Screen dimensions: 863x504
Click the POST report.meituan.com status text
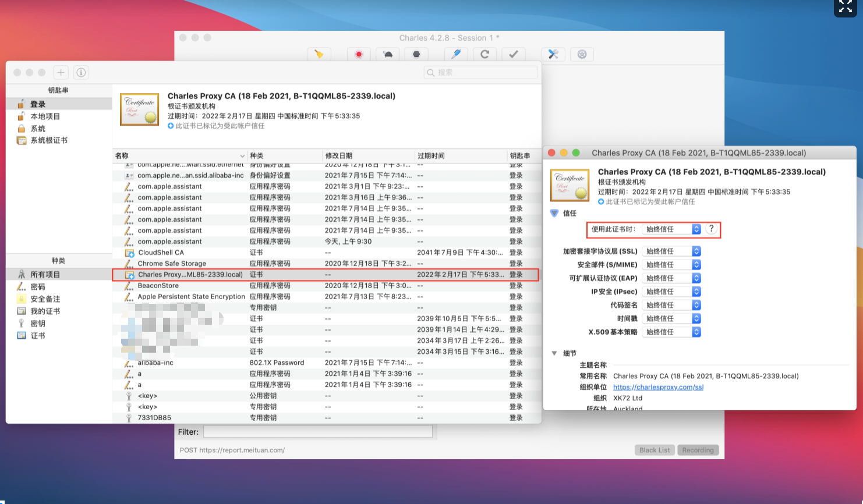(232, 450)
